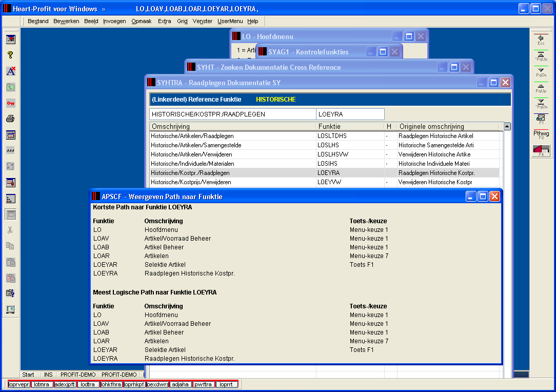Click the topmost window icon in left toolbar
Viewport: 556px width, 392px height.
(11, 39)
